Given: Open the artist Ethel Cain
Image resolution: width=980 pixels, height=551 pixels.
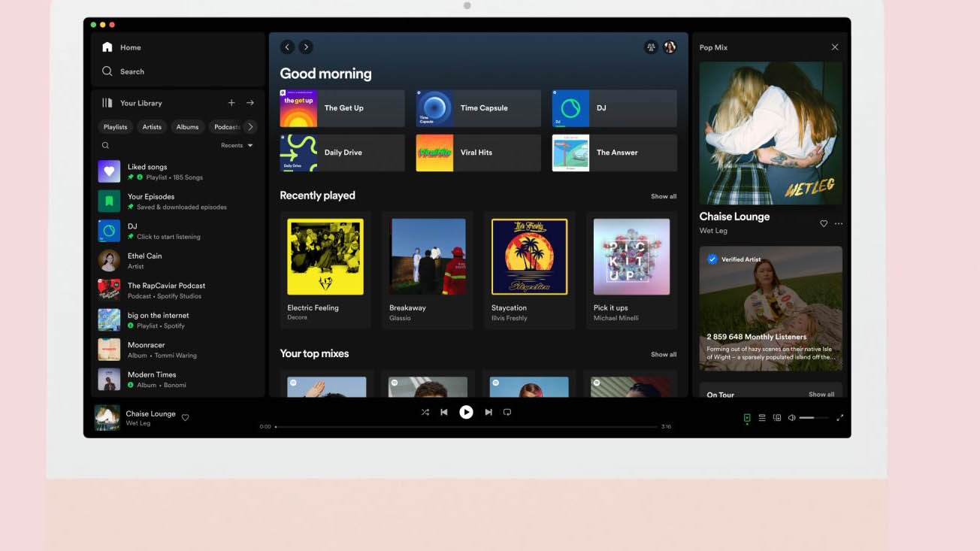Looking at the screenshot, I should pyautogui.click(x=177, y=261).
